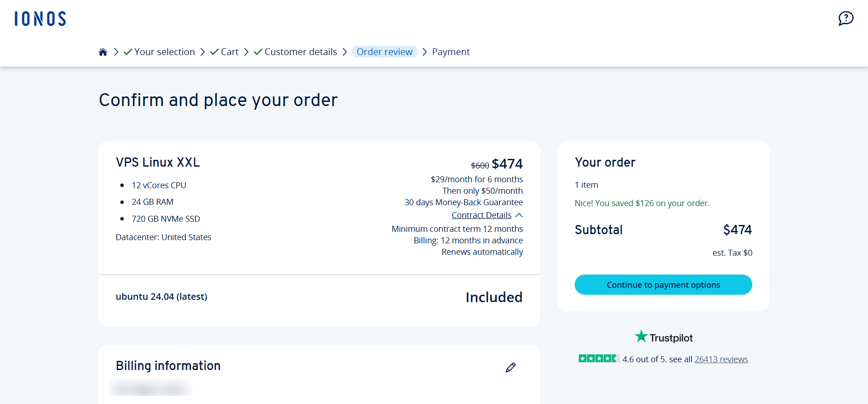Open the Customer details step
This screenshot has height=404, width=868.
[x=301, y=52]
